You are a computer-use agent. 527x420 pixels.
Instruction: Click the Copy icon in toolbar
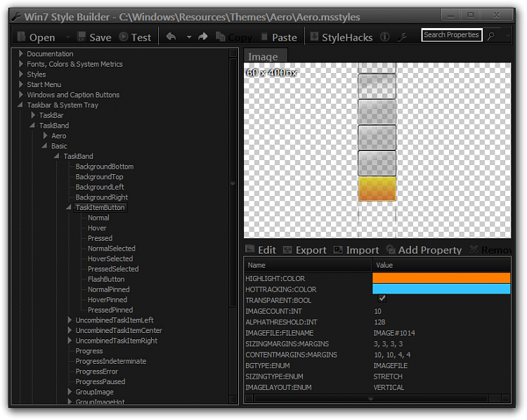[221, 37]
